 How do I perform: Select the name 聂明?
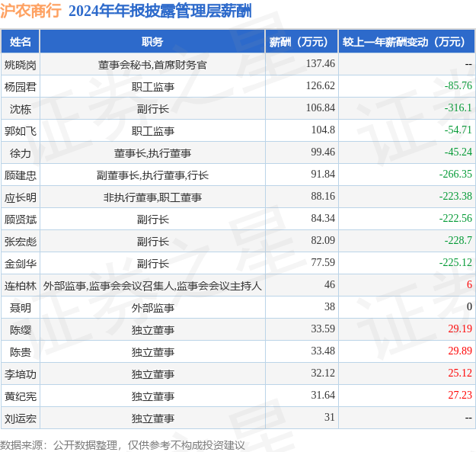(21, 308)
